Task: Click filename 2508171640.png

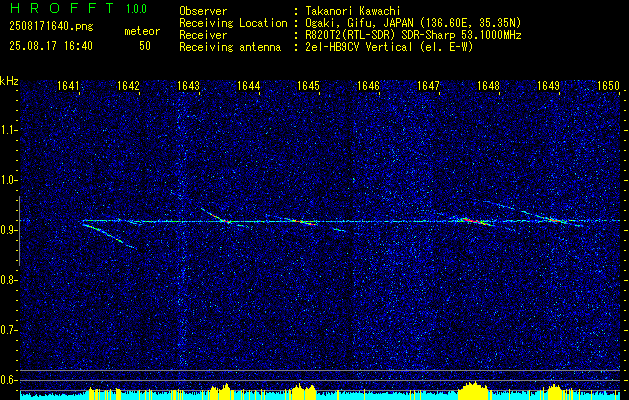Action: pyautogui.click(x=51, y=26)
